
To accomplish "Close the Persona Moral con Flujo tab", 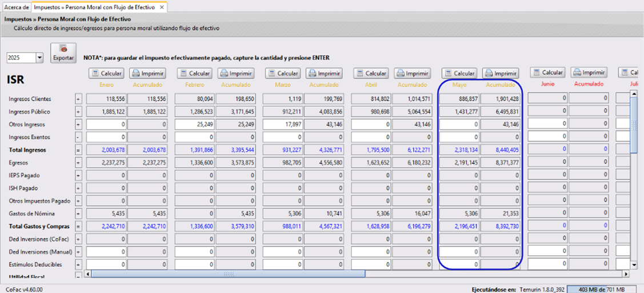I will [x=162, y=7].
